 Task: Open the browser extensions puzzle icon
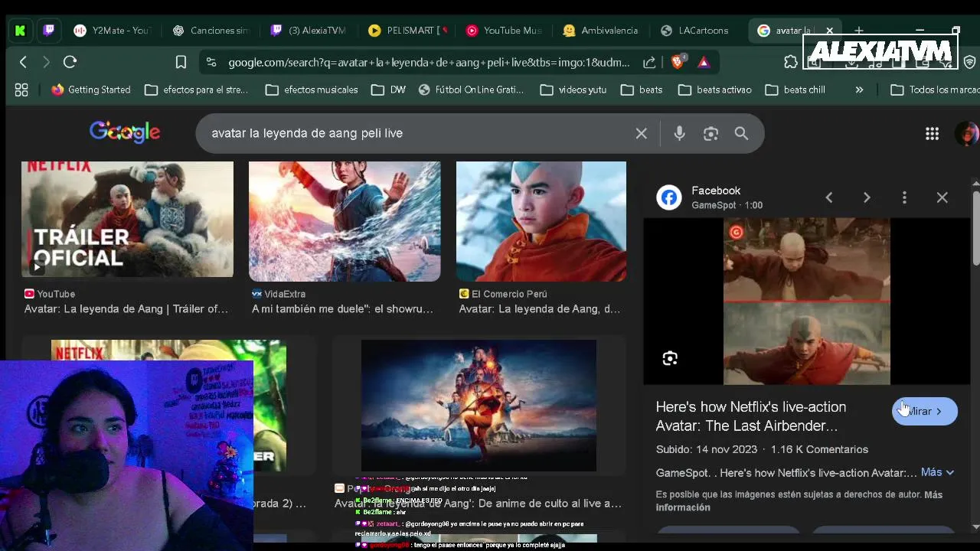(791, 62)
